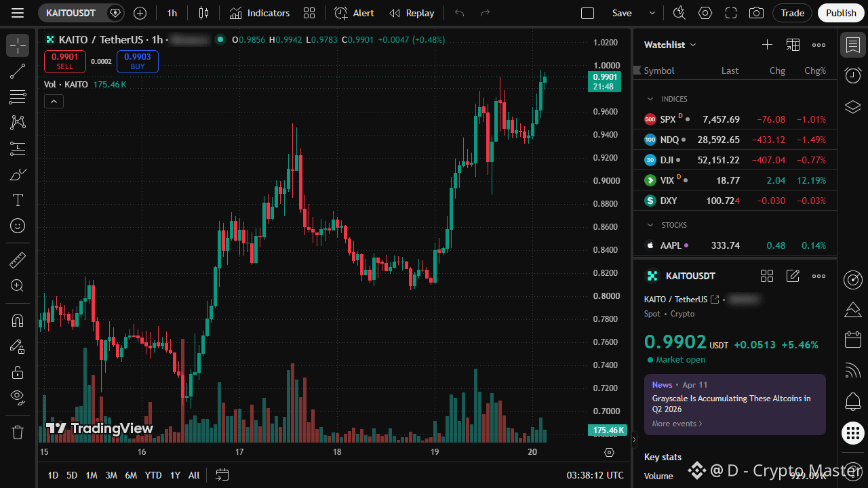Activate the Zoom in tool
868x488 pixels.
[x=18, y=285]
